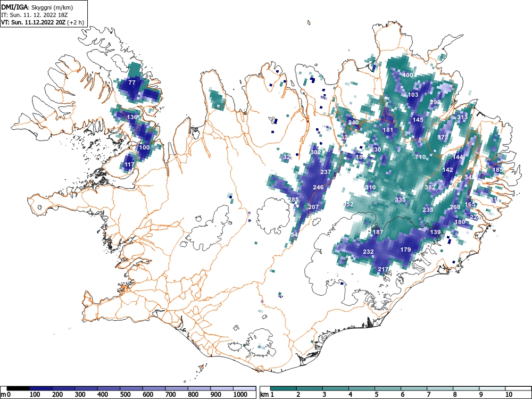Click the '232' visibility value on the map

[368, 252]
